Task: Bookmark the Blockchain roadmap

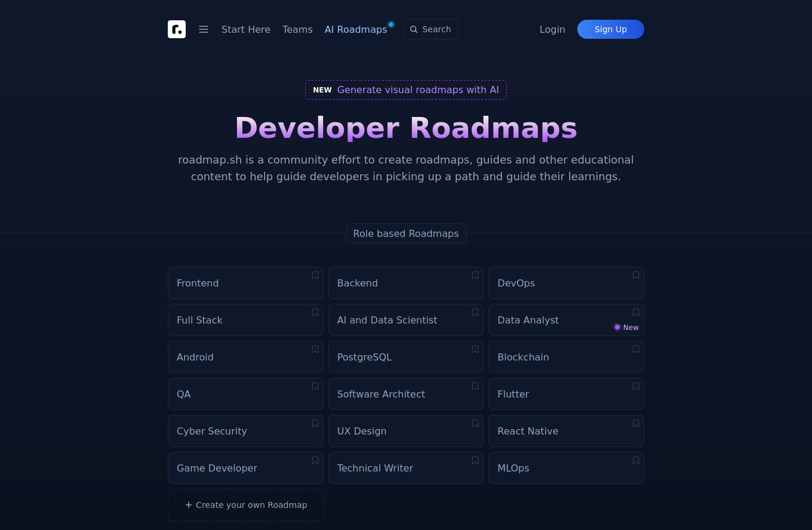Action: (x=636, y=349)
